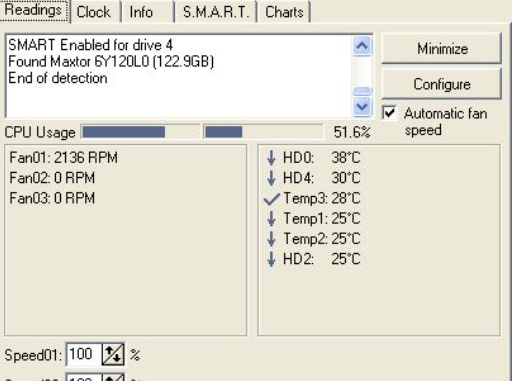Screen dimensions: 516x381
Task: Click the log scroll down arrow
Action: click(x=362, y=107)
